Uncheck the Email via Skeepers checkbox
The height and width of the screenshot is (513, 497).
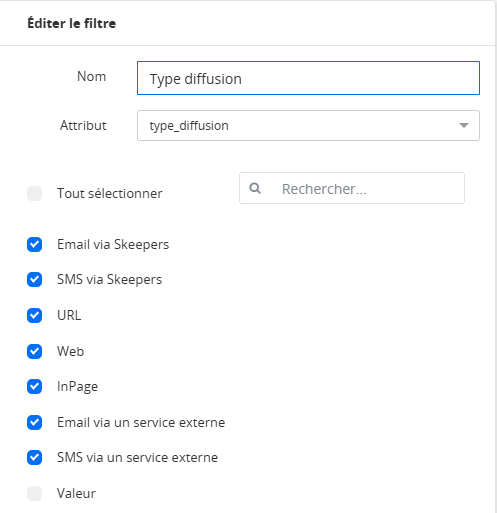pos(34,244)
